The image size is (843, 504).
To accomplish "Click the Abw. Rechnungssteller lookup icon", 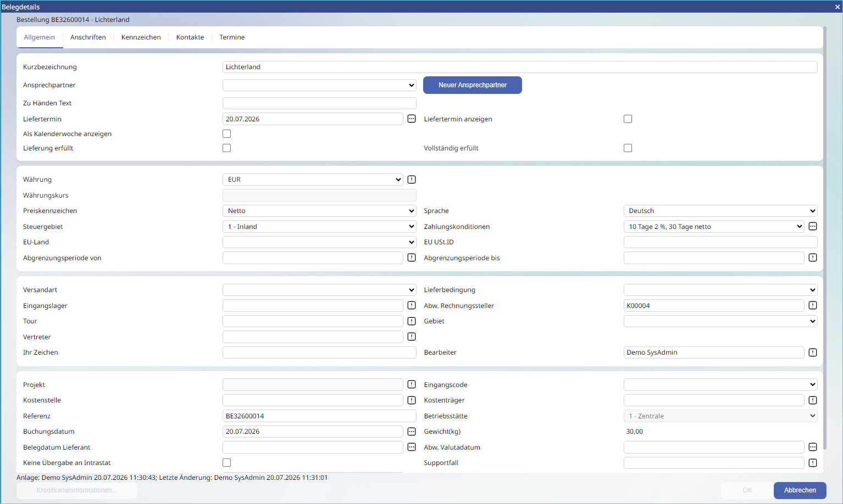I will [x=813, y=305].
